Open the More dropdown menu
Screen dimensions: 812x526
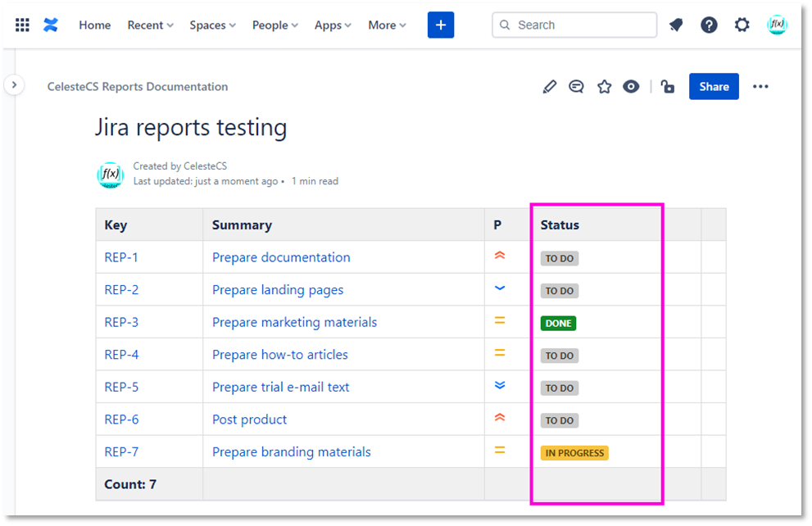387,25
